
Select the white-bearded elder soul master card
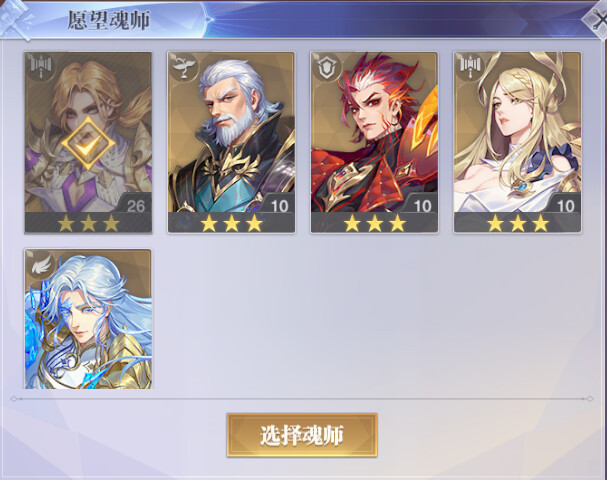pos(231,142)
